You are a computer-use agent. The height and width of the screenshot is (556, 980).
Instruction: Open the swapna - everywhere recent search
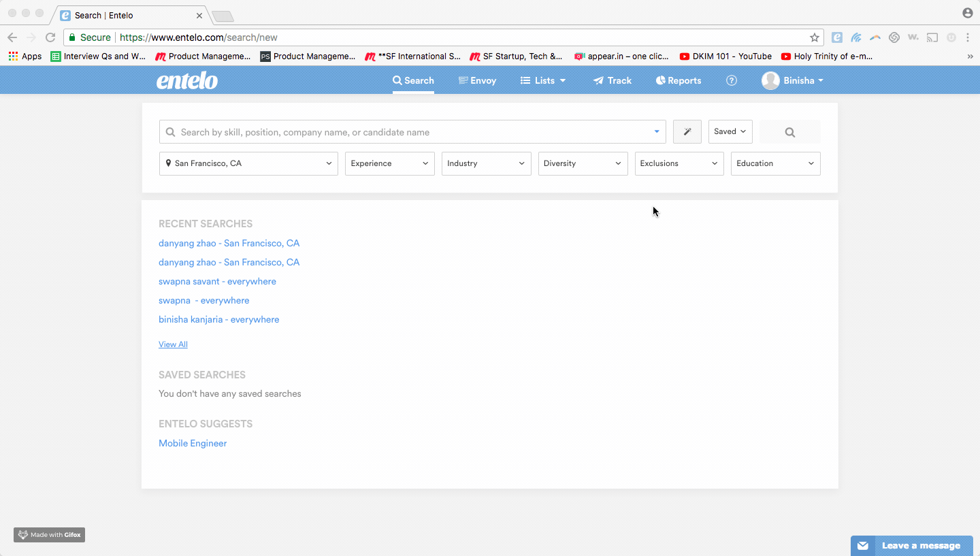203,300
